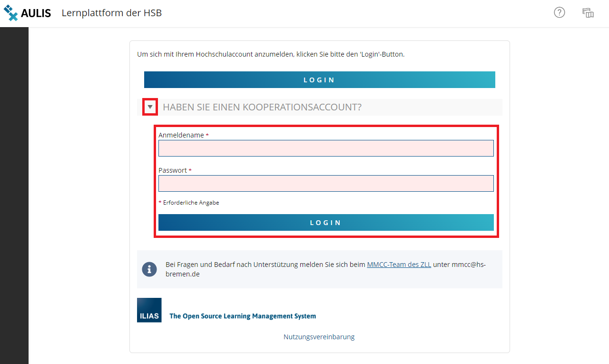Click the lower LOGIN button under Passwort
The image size is (609, 364).
pyautogui.click(x=326, y=223)
